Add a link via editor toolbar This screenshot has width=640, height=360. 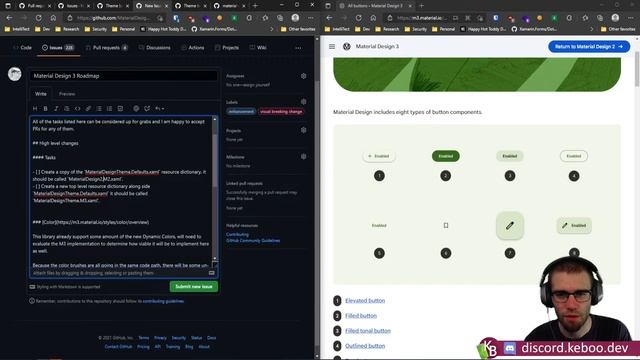(x=88, y=109)
